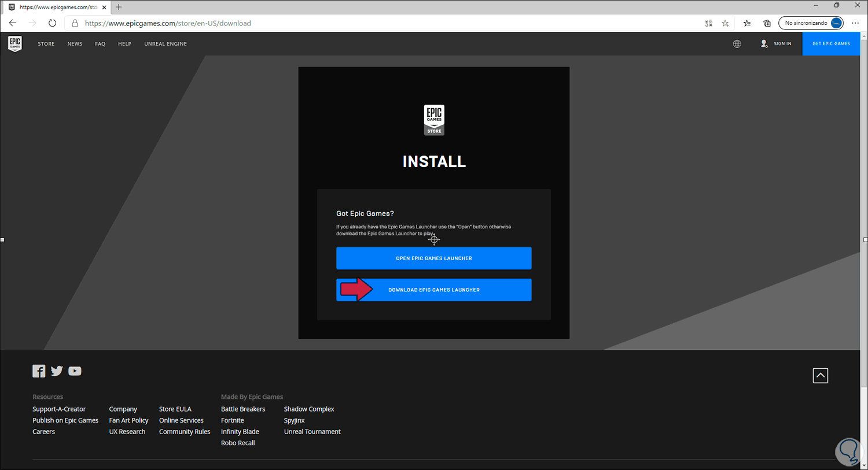Add this page to favorites star
This screenshot has height=470, width=868.
725,23
